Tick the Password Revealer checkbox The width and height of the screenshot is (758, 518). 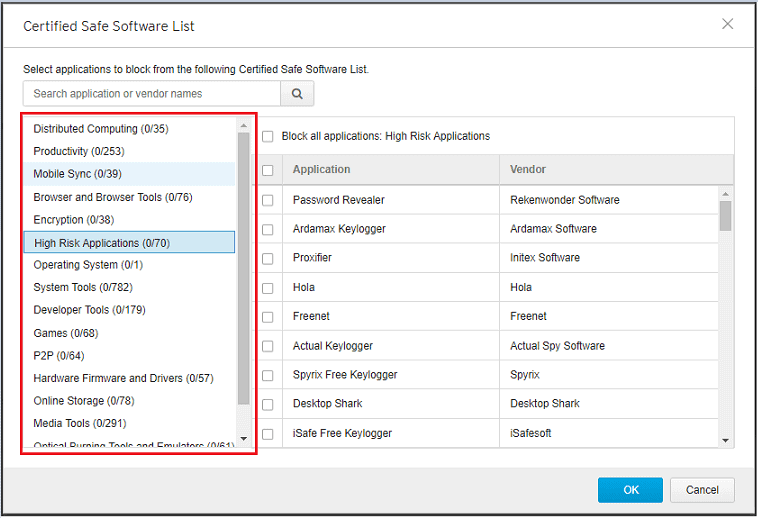(x=268, y=200)
